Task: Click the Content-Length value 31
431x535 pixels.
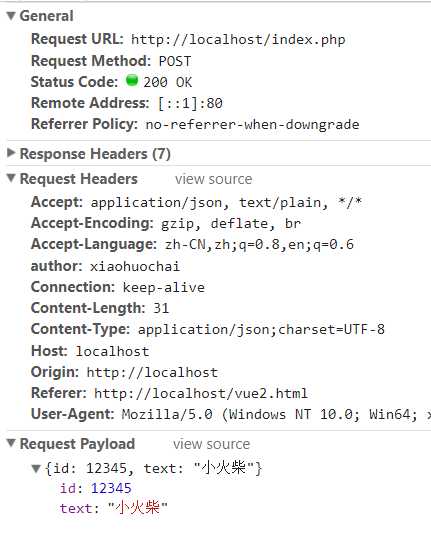Action: point(161,308)
